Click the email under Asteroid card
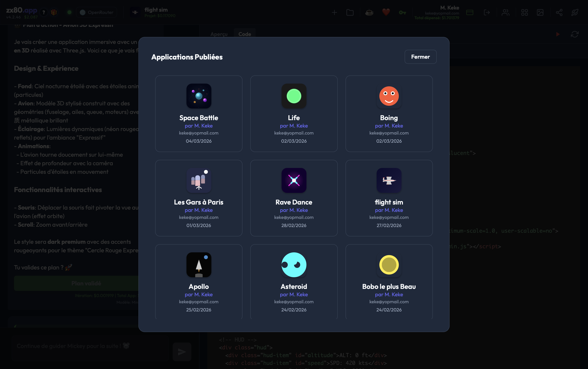This screenshot has height=369, width=588. [294, 302]
